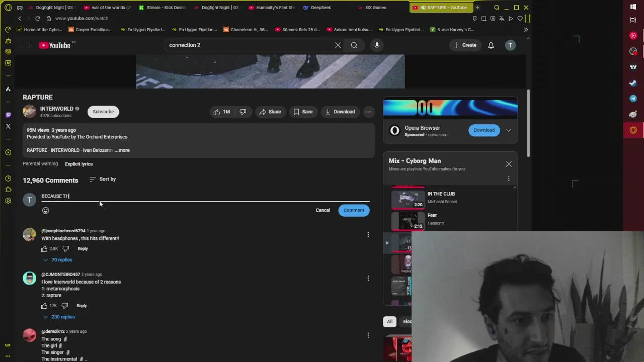Switch to Humanity's First tab
This screenshot has height=362, width=644.
click(272, 8)
